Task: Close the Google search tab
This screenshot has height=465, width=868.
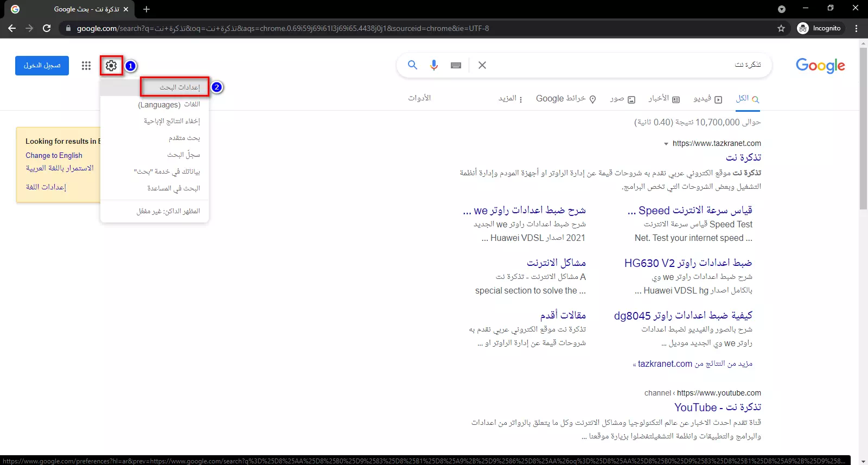Action: click(x=126, y=9)
